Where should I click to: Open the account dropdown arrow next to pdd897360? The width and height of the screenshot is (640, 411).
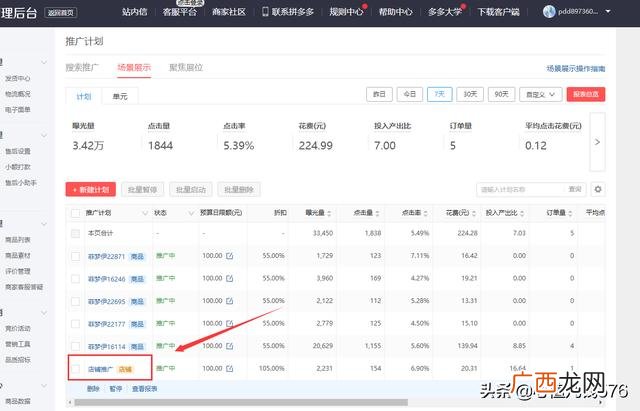[608, 11]
